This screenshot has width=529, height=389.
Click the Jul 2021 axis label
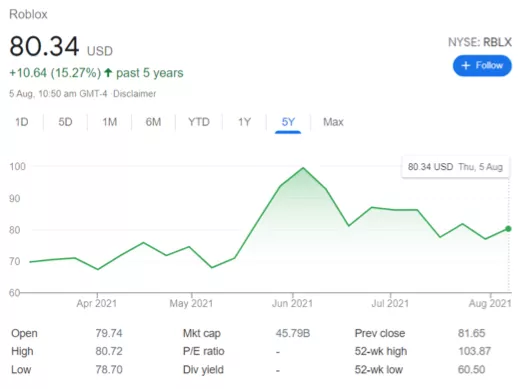(x=390, y=303)
